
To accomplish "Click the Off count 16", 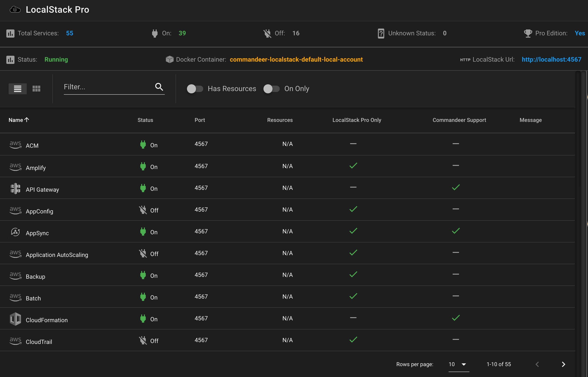I will pos(296,33).
